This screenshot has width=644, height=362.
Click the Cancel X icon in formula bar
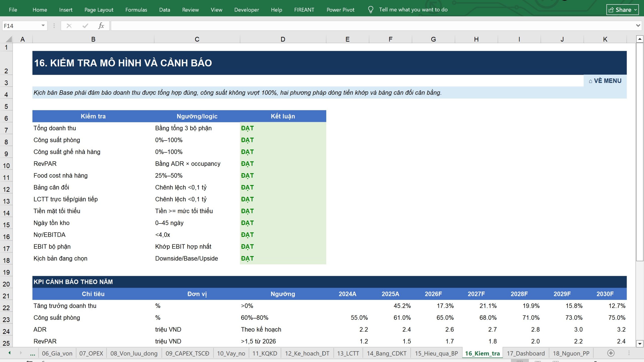tap(69, 26)
